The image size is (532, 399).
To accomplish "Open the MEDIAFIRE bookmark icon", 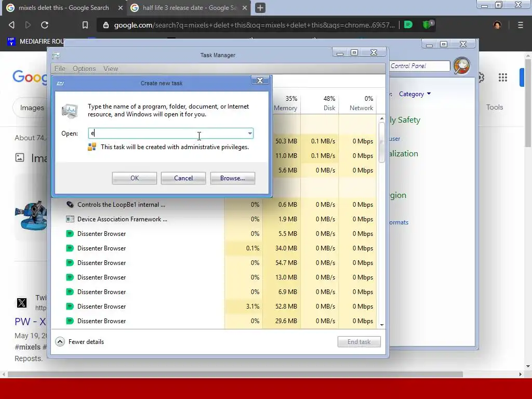I will click(x=11, y=42).
